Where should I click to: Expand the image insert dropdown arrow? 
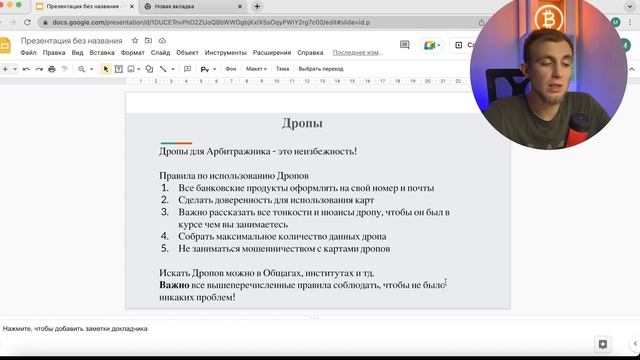(139, 69)
